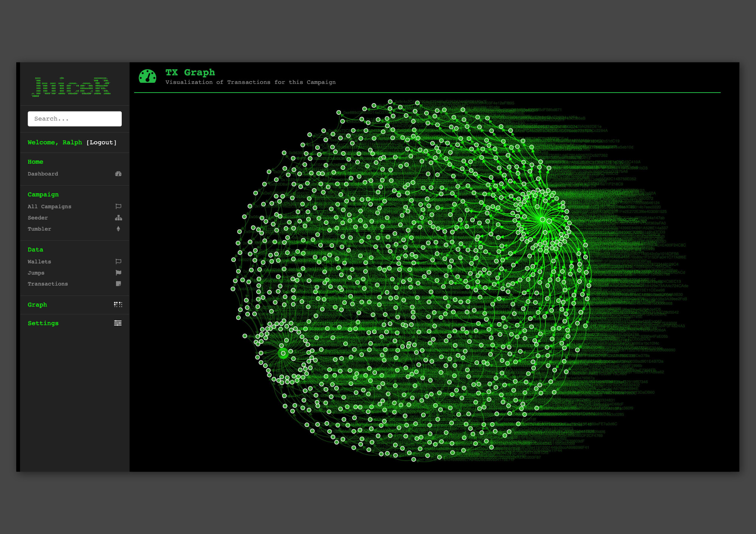This screenshot has height=534, width=756.
Task: Open the Jumps data page
Action: (36, 273)
